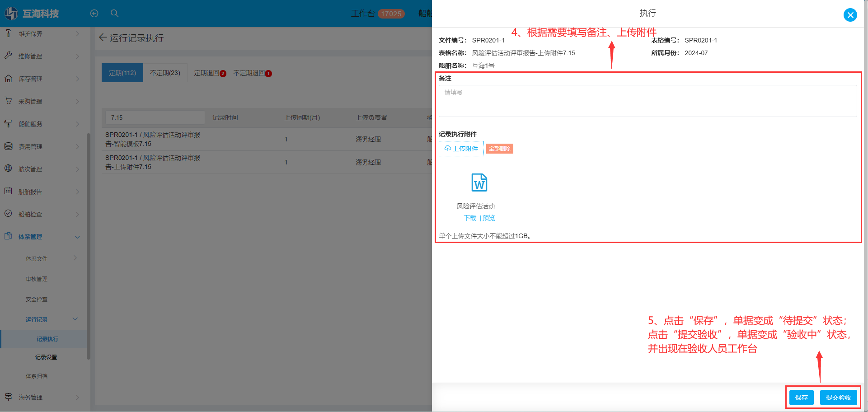
Task: Click the Word document attachment icon
Action: pyautogui.click(x=479, y=183)
